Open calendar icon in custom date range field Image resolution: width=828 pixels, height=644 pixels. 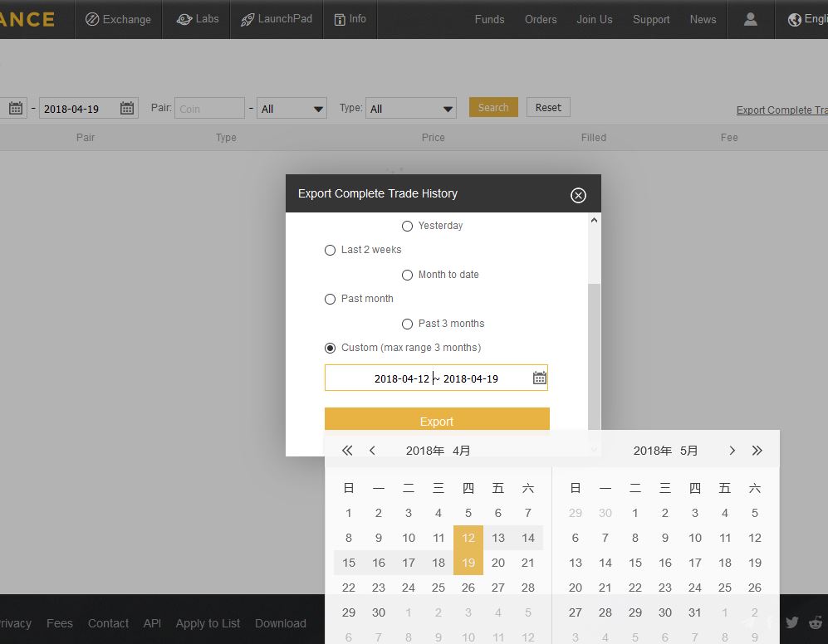click(539, 378)
